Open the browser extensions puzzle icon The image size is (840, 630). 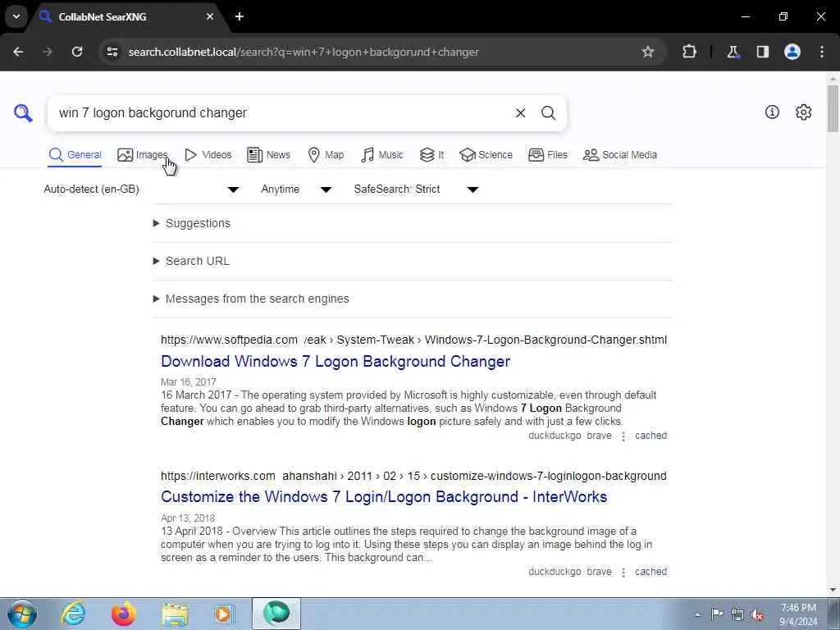tap(689, 52)
